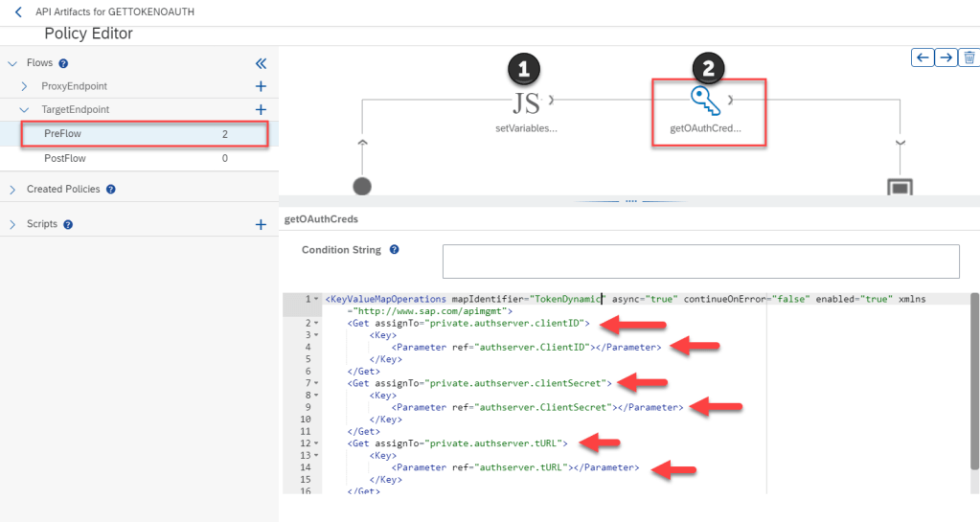Collapse the Flows panel with double chevron

[x=261, y=63]
